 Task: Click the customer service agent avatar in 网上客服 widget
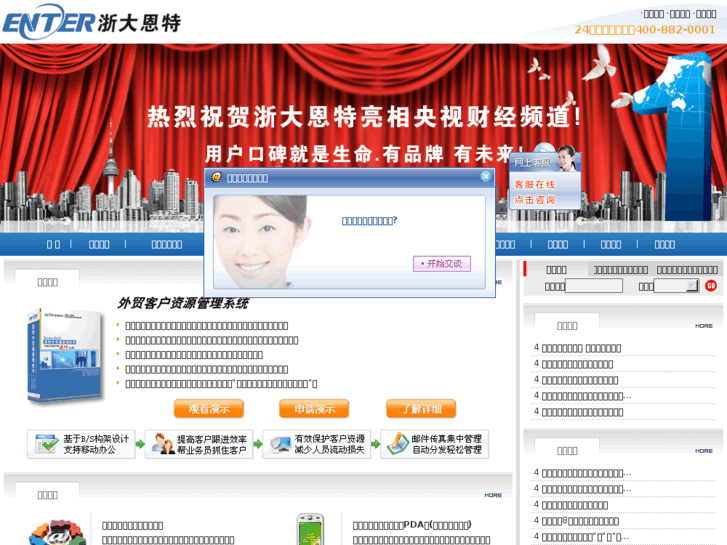[x=567, y=159]
